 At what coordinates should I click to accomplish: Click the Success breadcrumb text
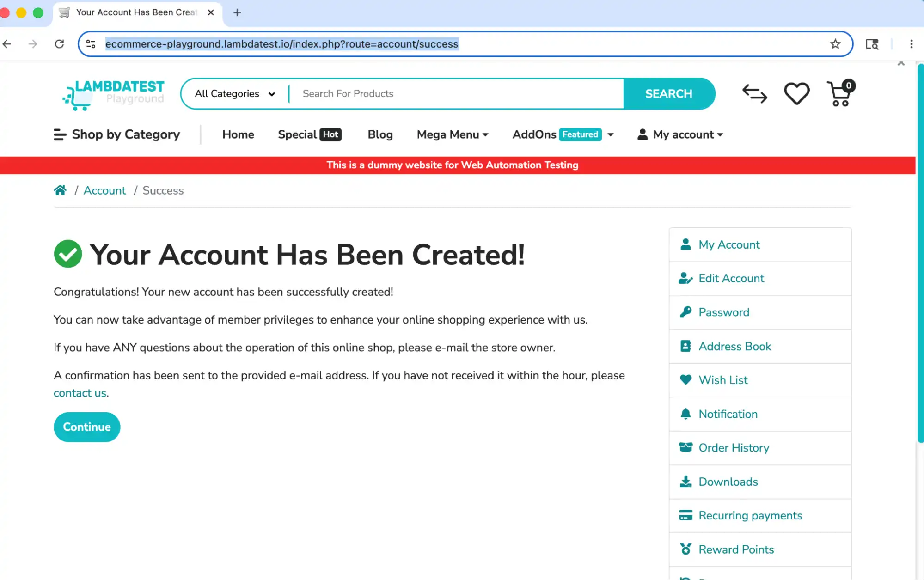coord(163,190)
